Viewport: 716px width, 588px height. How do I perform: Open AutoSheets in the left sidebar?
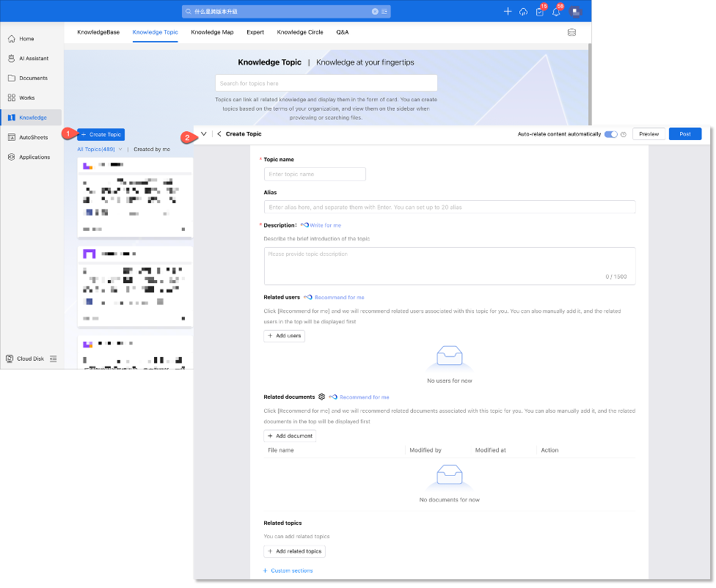[32, 137]
